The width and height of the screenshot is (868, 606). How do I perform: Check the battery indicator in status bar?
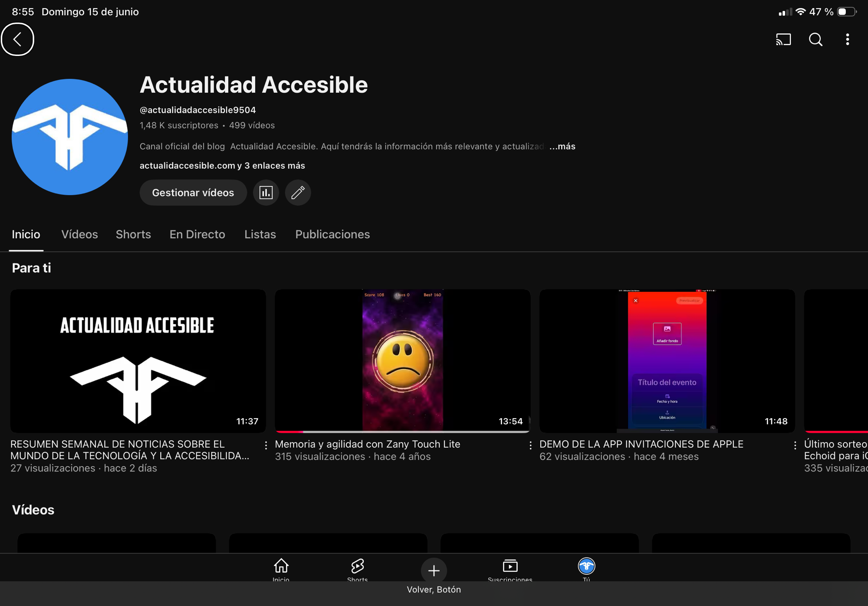847,12
